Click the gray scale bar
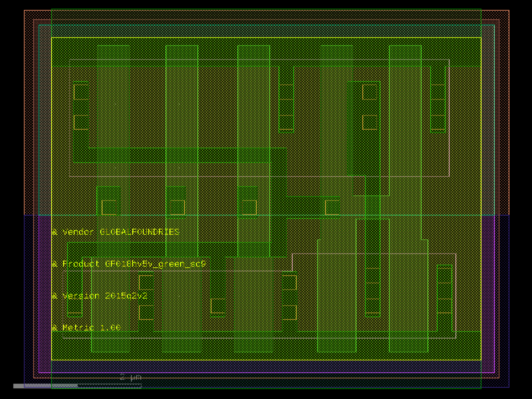 pyautogui.click(x=77, y=386)
